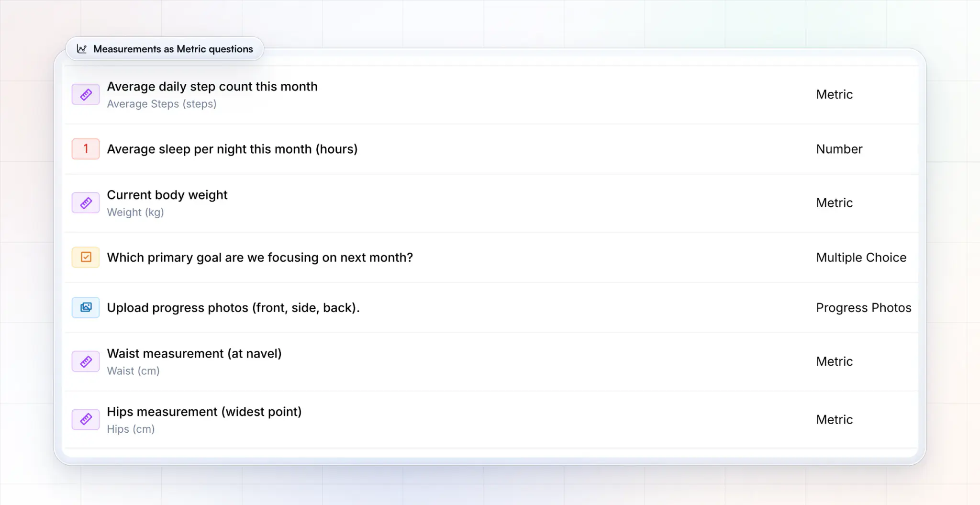980x505 pixels.
Task: Click the 'Number' type label
Action: [x=839, y=149]
